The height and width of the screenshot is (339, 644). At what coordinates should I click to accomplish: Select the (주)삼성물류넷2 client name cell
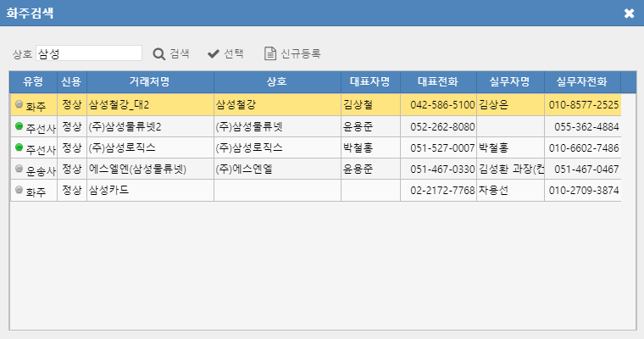pos(150,126)
